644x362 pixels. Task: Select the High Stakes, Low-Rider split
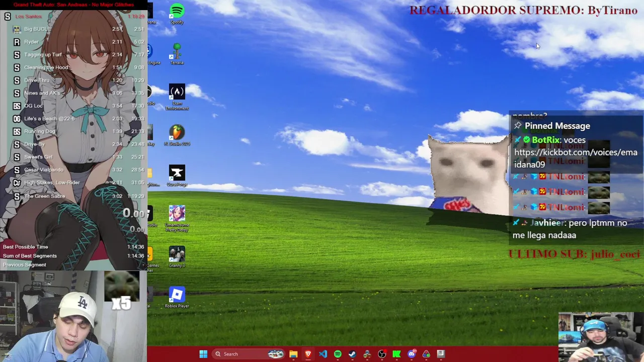[x=73, y=183]
